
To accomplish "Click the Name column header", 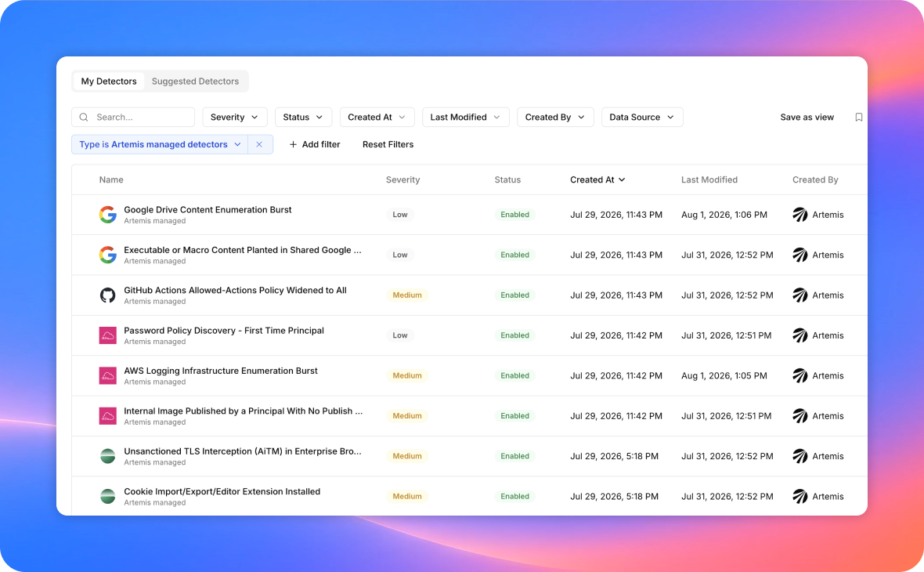I will pyautogui.click(x=111, y=180).
